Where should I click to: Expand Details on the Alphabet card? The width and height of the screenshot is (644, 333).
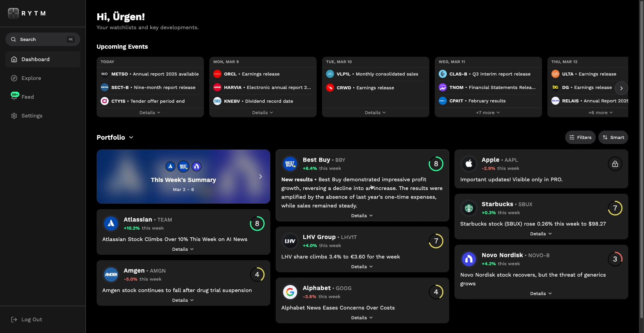pyautogui.click(x=362, y=318)
